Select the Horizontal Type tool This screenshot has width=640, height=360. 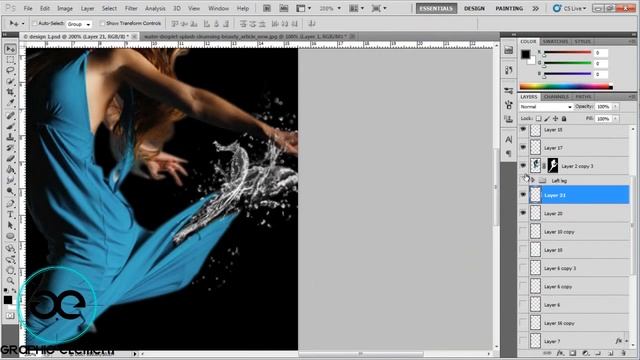[10, 214]
